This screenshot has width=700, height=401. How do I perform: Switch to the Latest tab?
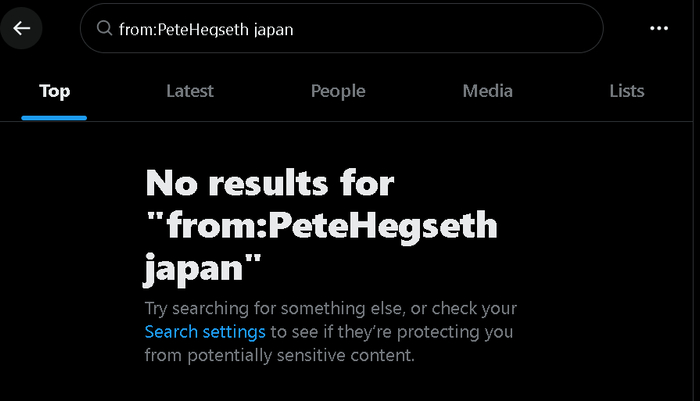[190, 91]
